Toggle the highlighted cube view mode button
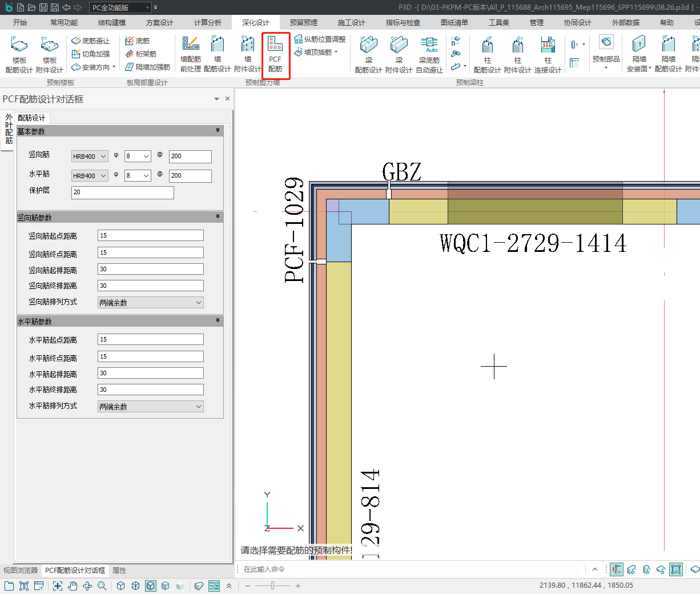 pyautogui.click(x=151, y=585)
